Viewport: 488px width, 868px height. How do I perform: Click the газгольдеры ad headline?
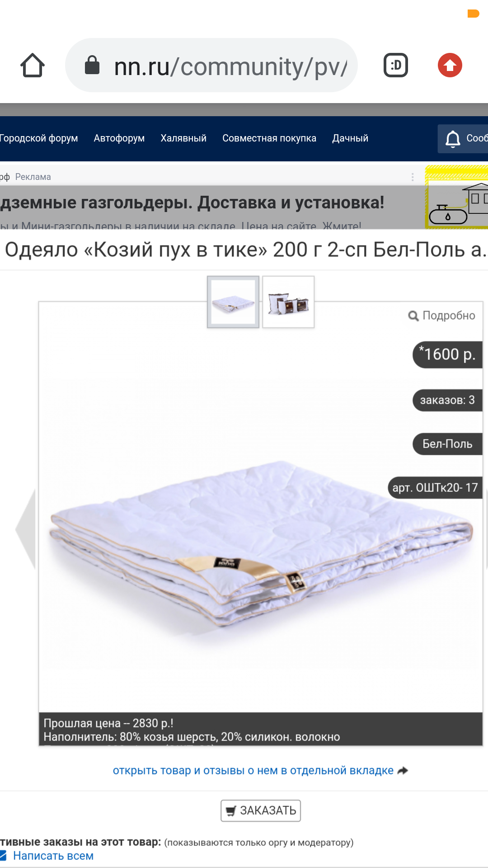pyautogui.click(x=192, y=203)
